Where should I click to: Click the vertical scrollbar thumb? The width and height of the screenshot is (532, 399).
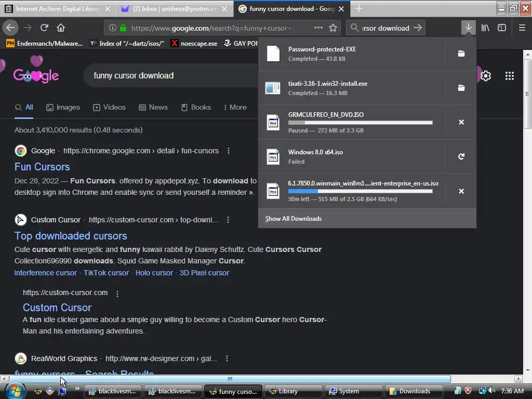point(527,94)
